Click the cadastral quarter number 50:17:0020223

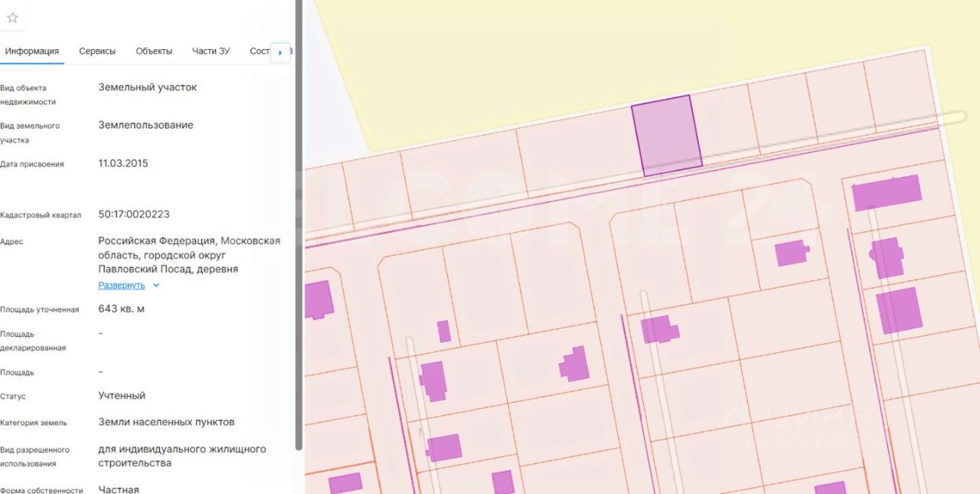click(134, 214)
